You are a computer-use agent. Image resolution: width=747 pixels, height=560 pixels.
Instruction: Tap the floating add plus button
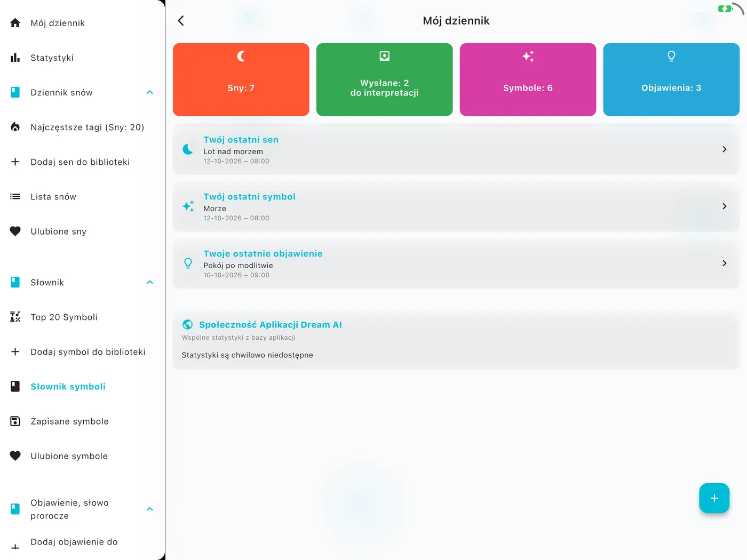click(714, 498)
